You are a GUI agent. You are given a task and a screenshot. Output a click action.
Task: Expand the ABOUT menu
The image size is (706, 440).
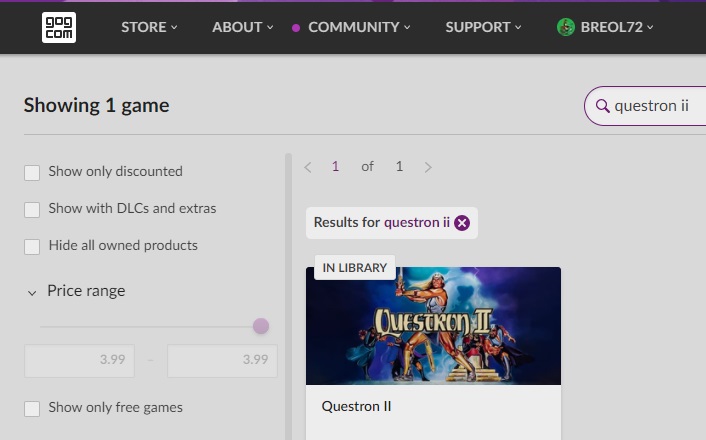(243, 27)
